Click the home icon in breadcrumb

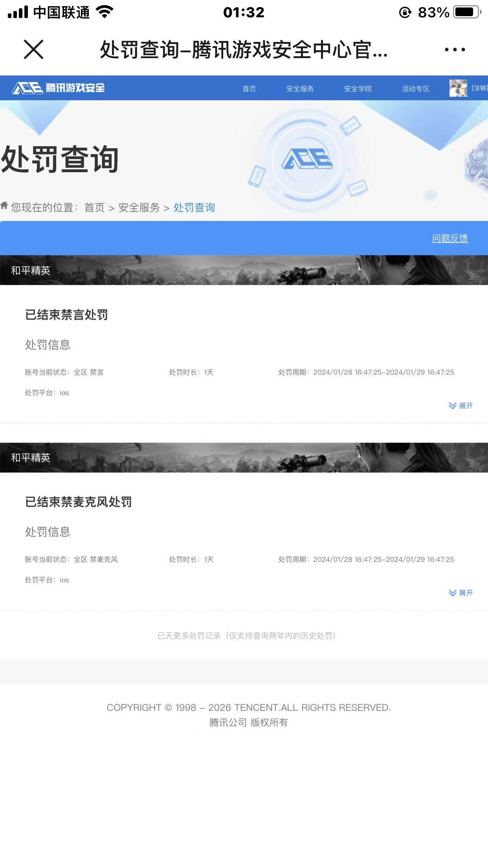pyautogui.click(x=4, y=205)
